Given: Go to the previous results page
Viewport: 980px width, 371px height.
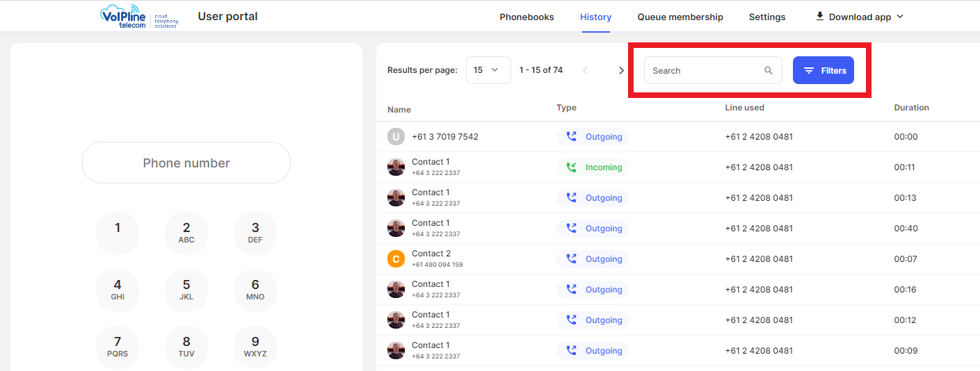Looking at the screenshot, I should [x=585, y=70].
